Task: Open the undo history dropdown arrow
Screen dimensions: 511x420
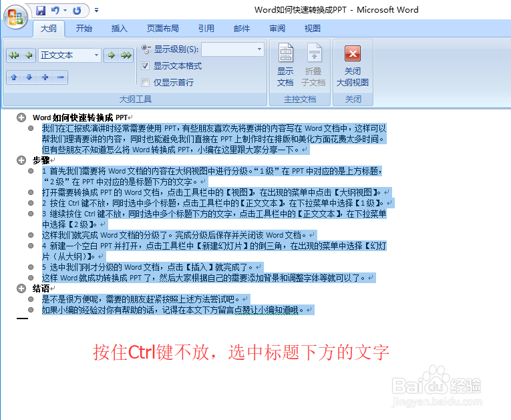Action: click(65, 11)
